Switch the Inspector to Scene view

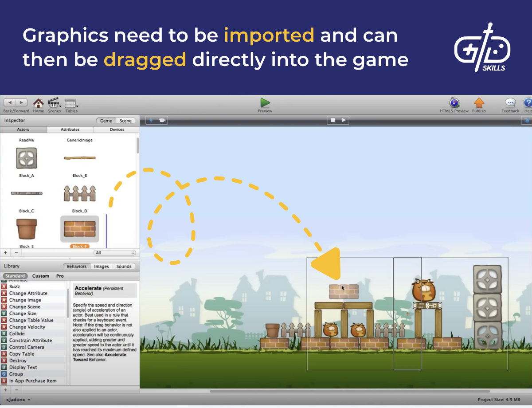tap(125, 120)
